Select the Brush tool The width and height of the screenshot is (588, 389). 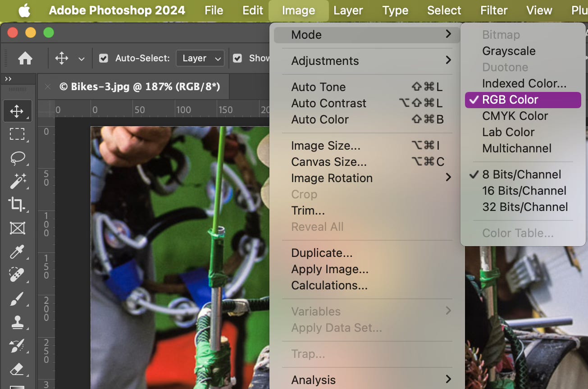(x=17, y=298)
